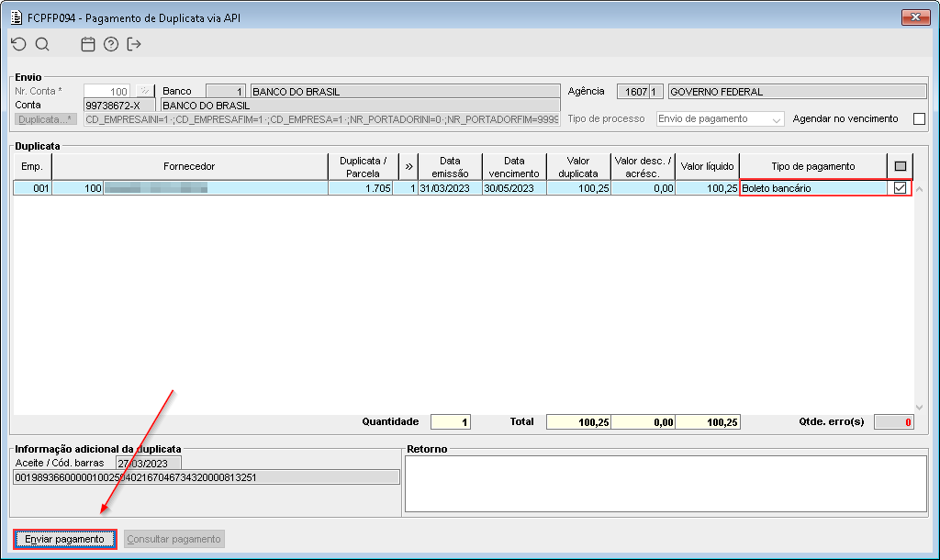Click the Consultar pagamento button
Image resolution: width=940 pixels, height=560 pixels.
[173, 539]
